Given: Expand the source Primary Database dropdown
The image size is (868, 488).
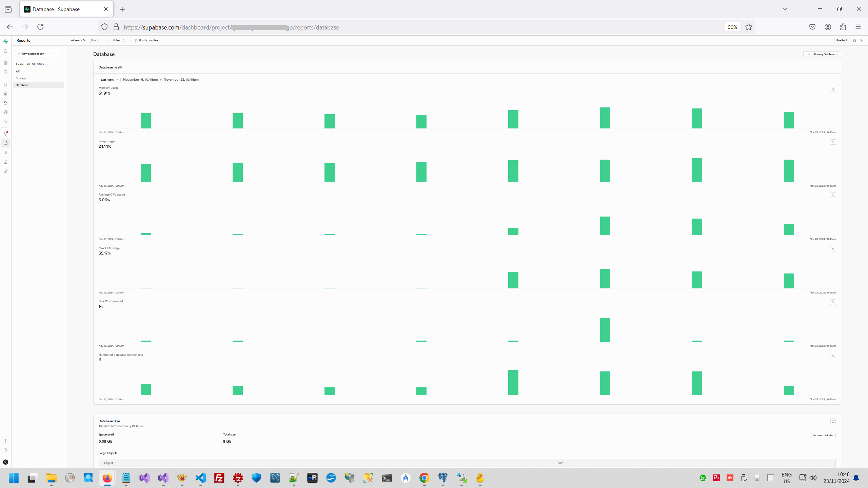Looking at the screenshot, I should 822,54.
